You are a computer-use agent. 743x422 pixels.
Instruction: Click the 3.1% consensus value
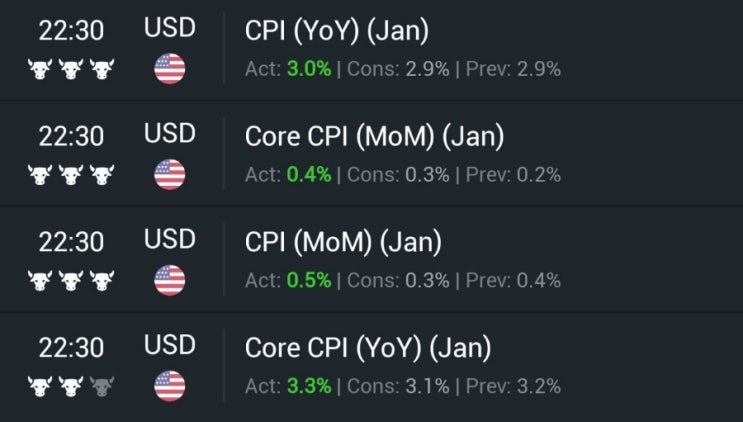pyautogui.click(x=427, y=386)
